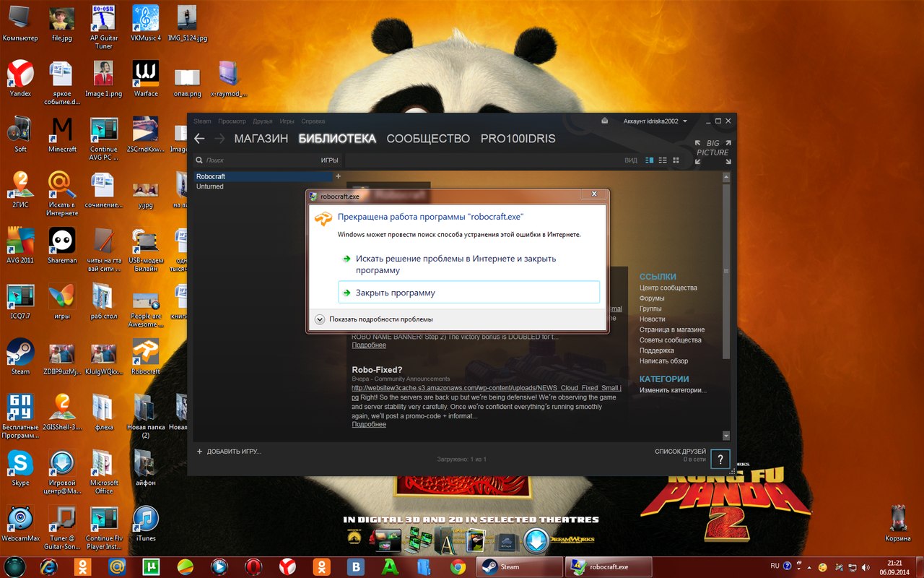
Task: Click the RU language indicator in tray
Action: (x=775, y=566)
